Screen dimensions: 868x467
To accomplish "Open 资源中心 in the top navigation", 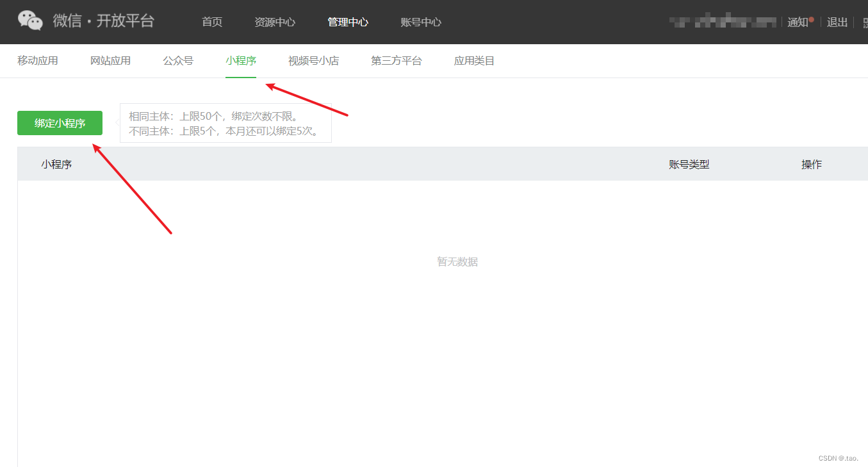I will 275,22.
